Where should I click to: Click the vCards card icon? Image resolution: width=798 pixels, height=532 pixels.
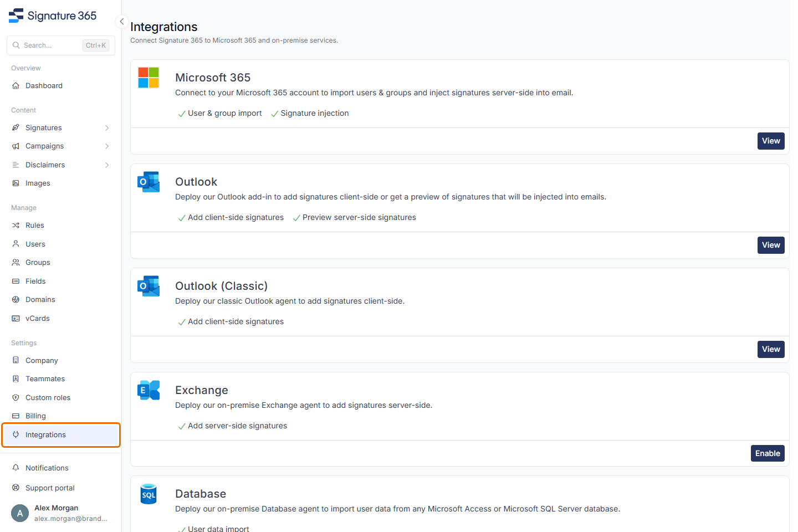[x=16, y=319]
